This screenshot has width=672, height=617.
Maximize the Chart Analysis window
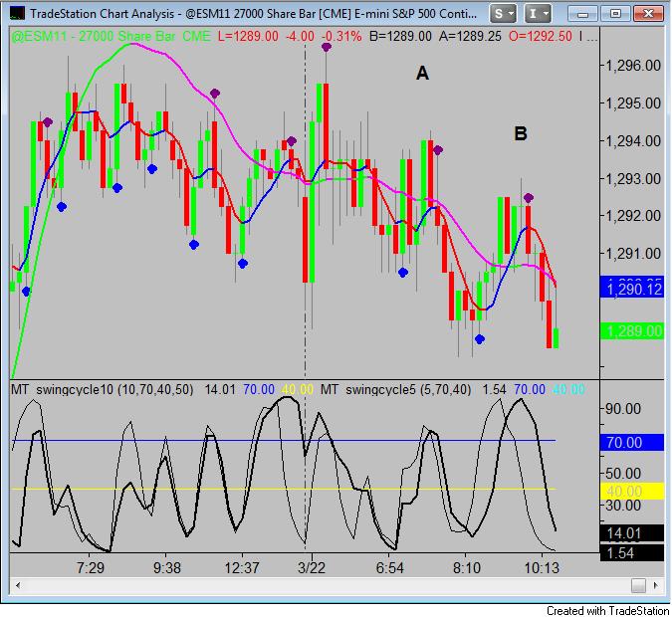pos(615,14)
